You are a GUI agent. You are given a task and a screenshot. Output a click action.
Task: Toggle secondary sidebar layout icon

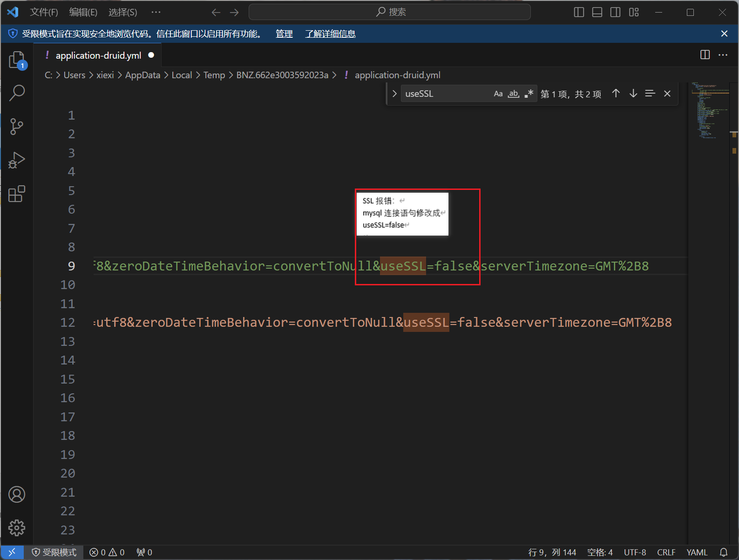click(x=615, y=12)
